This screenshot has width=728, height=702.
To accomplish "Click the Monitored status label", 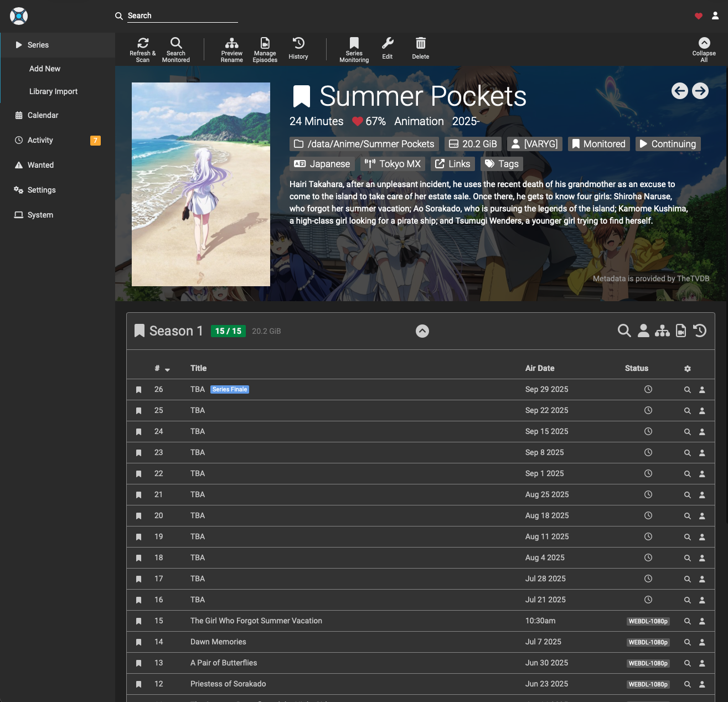I will coord(598,144).
